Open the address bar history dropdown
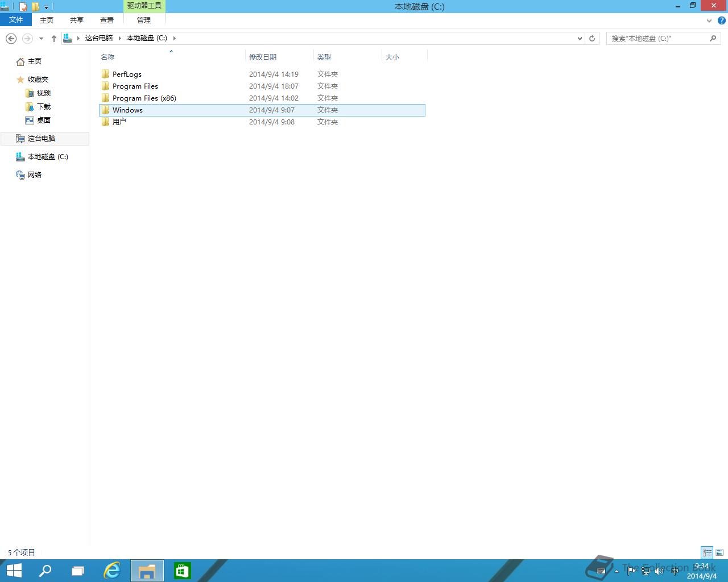Screen dimensions: 728x582 point(580,38)
